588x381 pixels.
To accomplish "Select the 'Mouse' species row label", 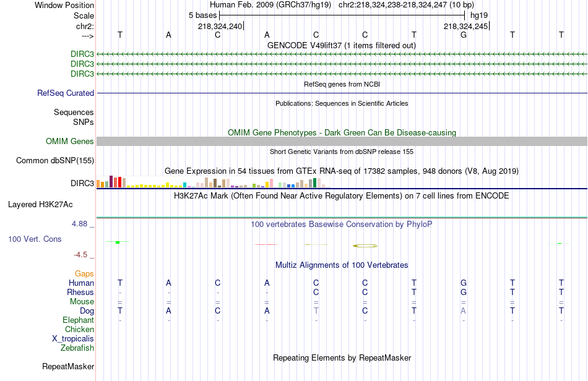I will [x=82, y=302].
